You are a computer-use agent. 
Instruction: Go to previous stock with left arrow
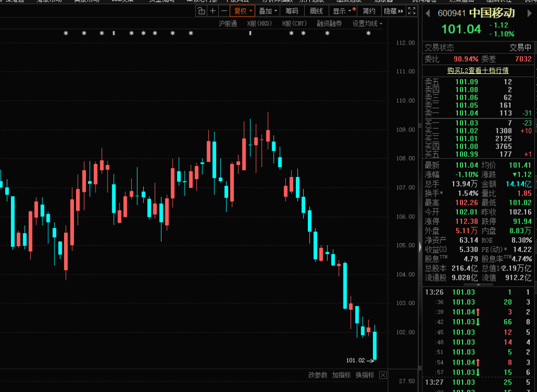[428, 13]
